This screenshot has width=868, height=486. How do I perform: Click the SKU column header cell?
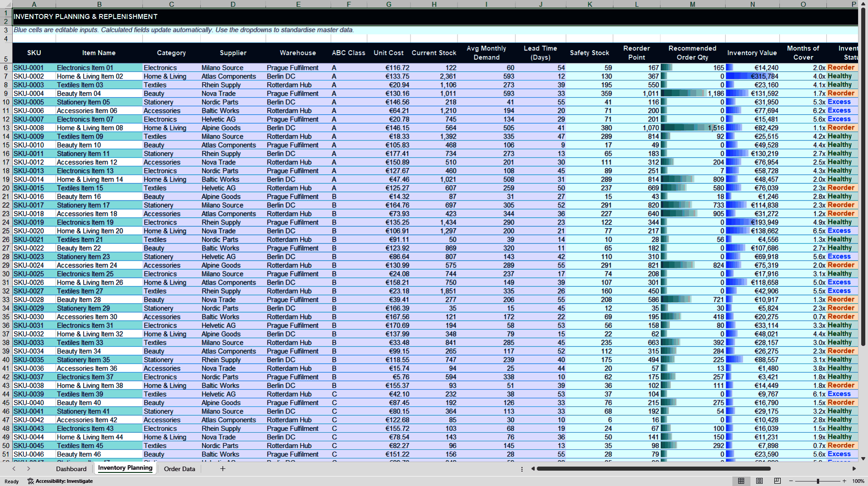(34, 53)
